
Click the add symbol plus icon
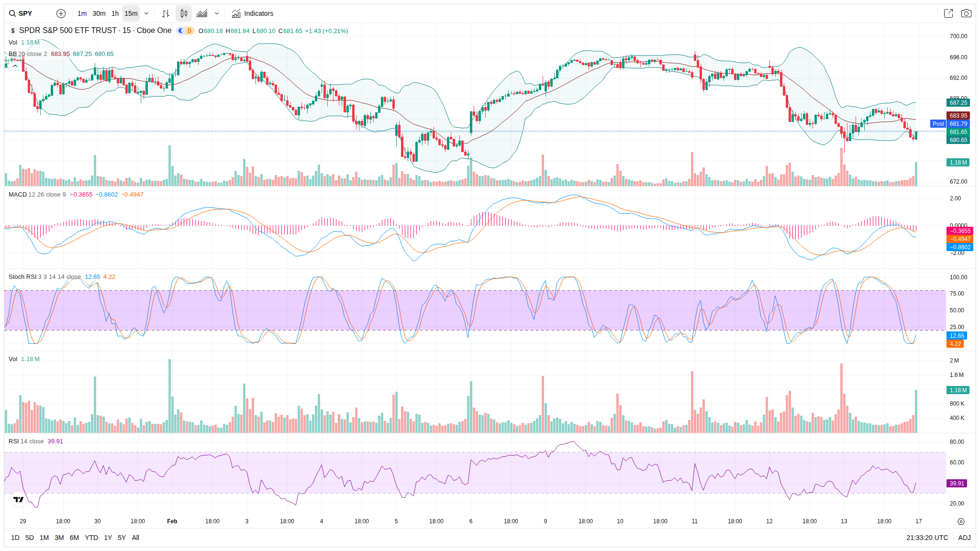[61, 13]
